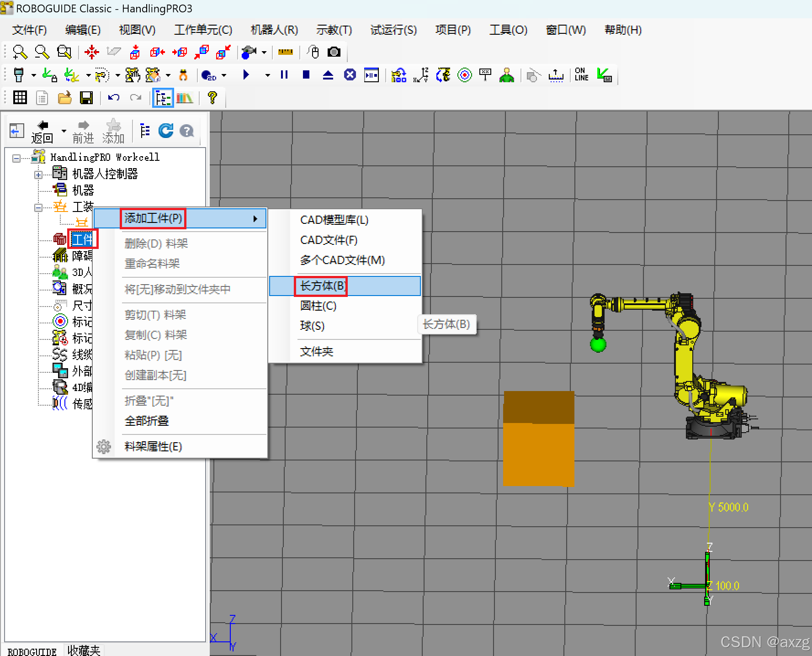Show mouse commands icon

(313, 52)
